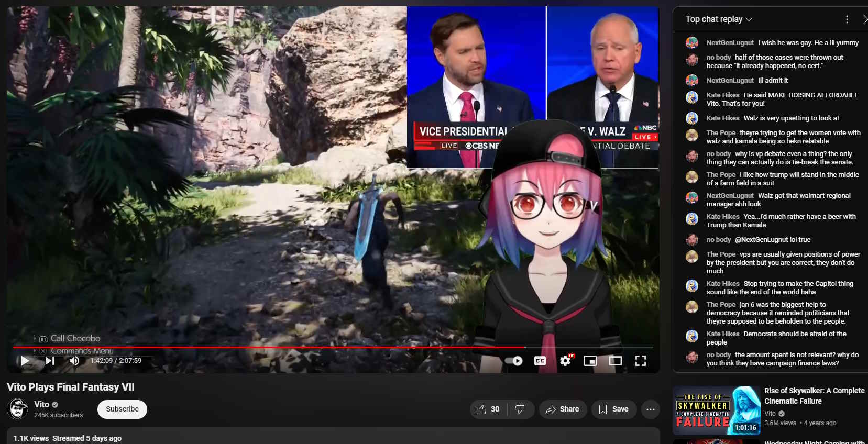
Task: Click Kate Hikes avatar on 'Democrats should be afraid'
Action: tap(692, 336)
